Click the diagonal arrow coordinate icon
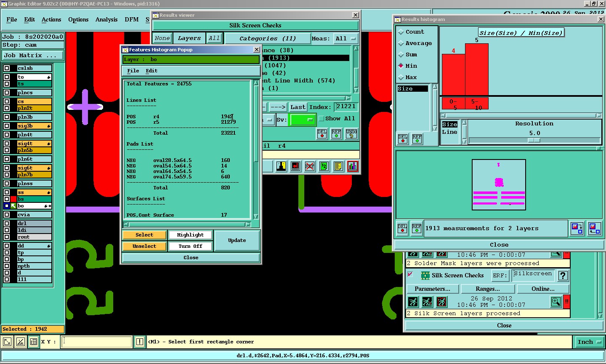This screenshot has height=364, width=606. 7,342
